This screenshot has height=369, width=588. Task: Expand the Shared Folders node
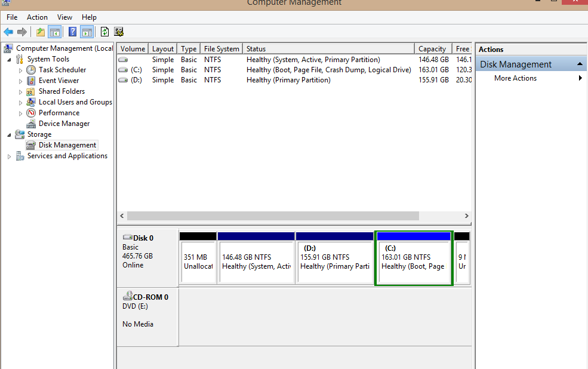click(x=20, y=92)
